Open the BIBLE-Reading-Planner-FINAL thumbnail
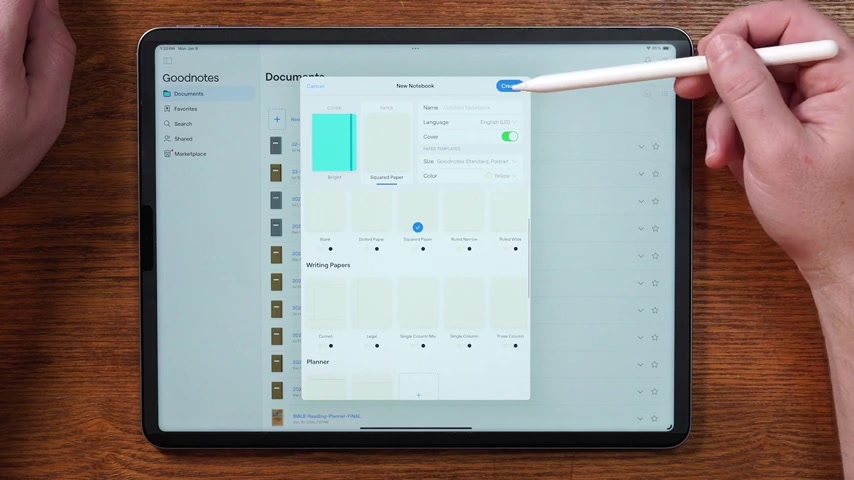 pos(277,418)
